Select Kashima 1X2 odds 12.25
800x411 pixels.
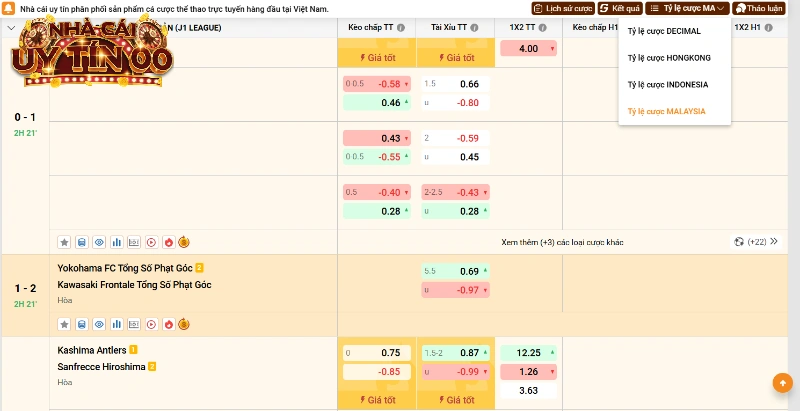click(529, 353)
